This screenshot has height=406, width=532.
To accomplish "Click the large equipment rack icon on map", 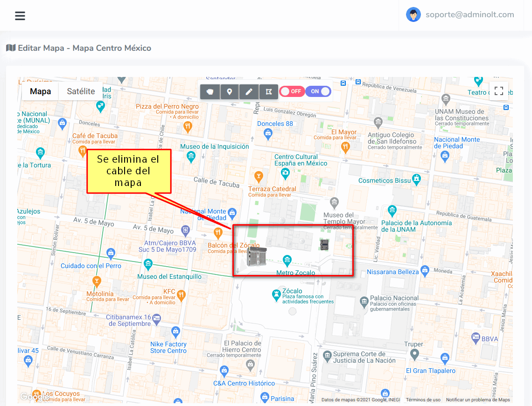I will [x=256, y=256].
